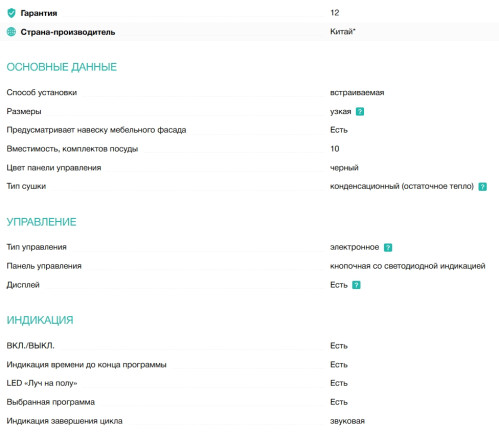Click the Страна-производитель label
The width and height of the screenshot is (499, 443).
[x=68, y=32]
